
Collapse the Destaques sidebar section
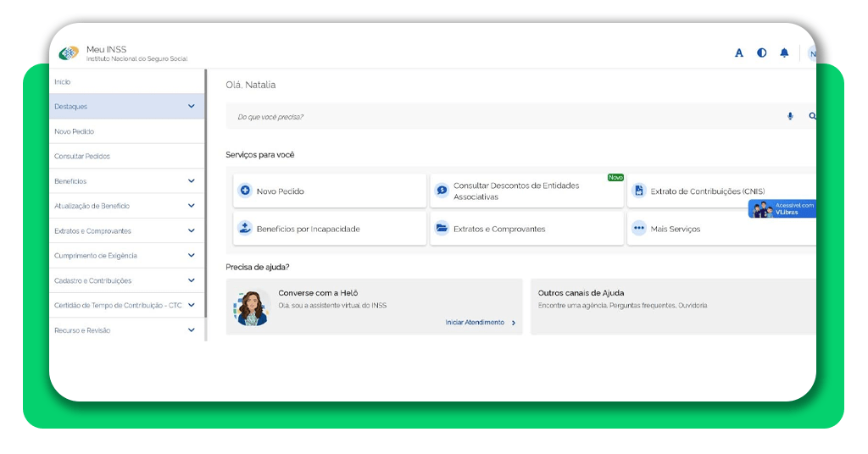(192, 107)
